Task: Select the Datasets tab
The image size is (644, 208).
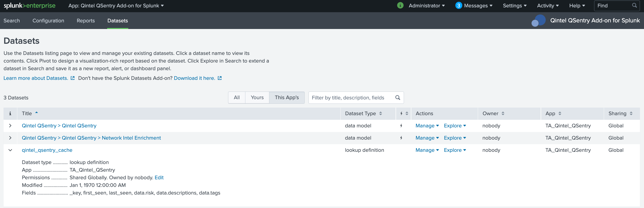Action: click(118, 21)
